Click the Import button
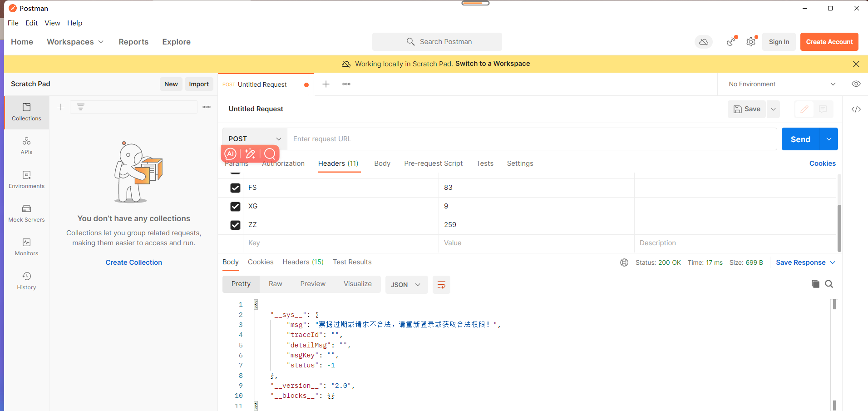Viewport: 868px width, 411px height. point(199,84)
